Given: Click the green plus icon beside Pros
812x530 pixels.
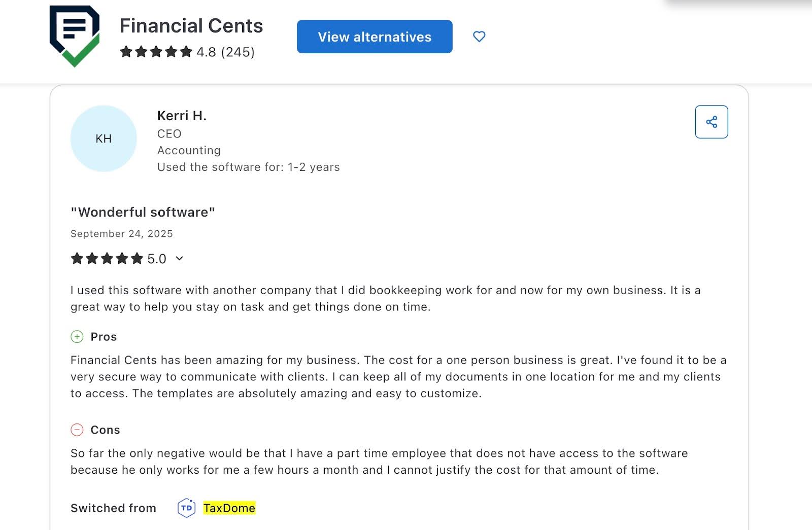Looking at the screenshot, I should point(77,336).
